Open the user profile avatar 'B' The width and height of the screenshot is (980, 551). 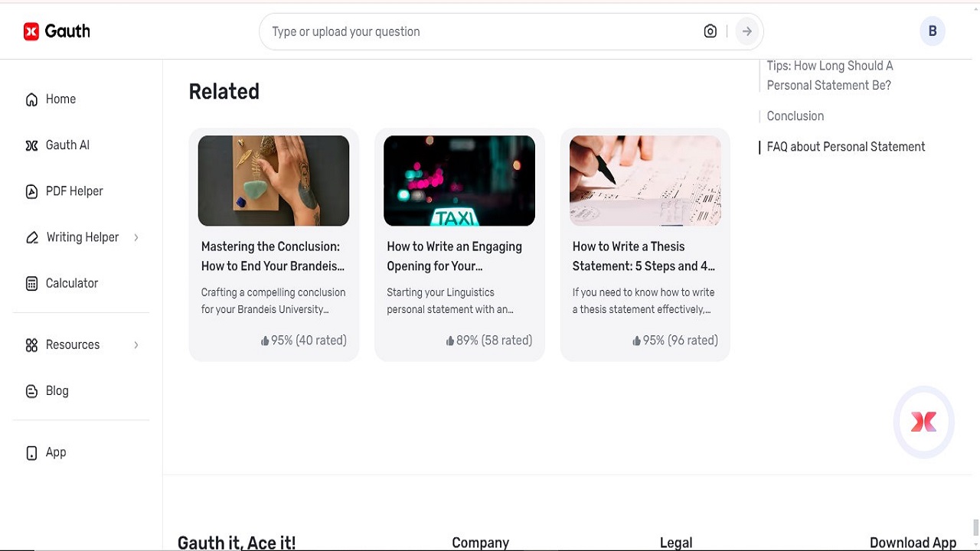[x=932, y=31]
